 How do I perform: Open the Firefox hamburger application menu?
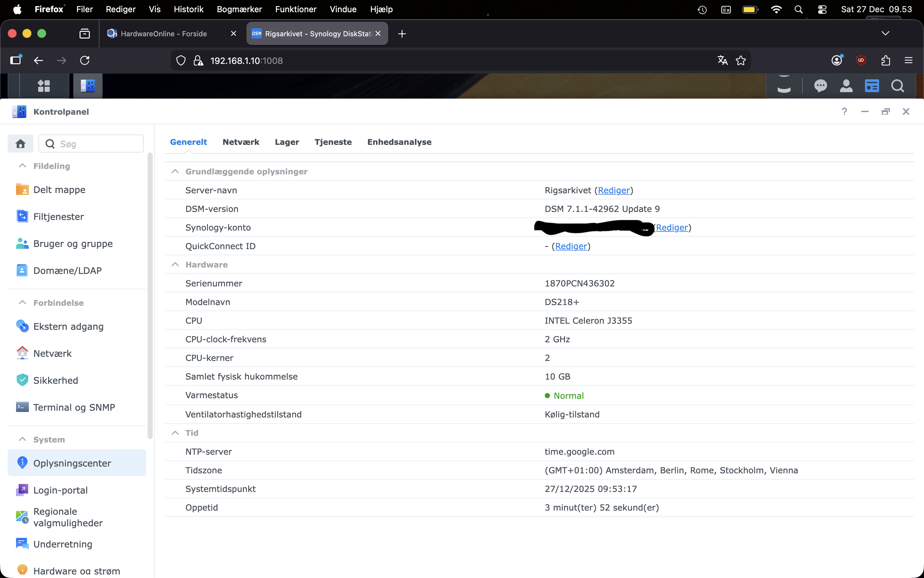tap(909, 60)
